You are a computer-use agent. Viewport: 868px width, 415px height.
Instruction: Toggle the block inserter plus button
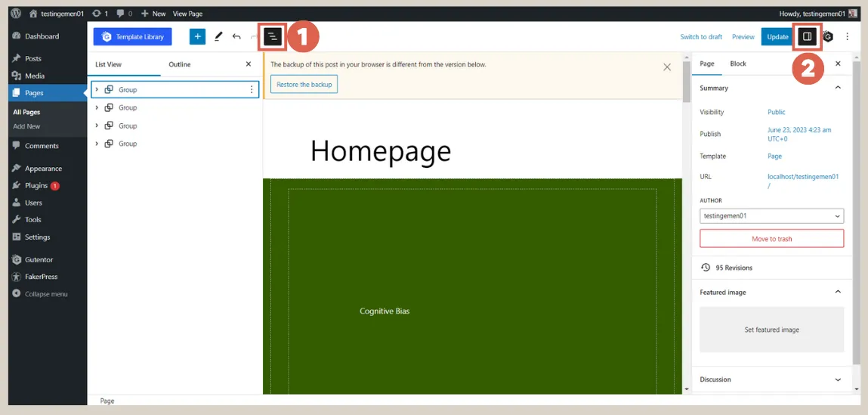(197, 36)
